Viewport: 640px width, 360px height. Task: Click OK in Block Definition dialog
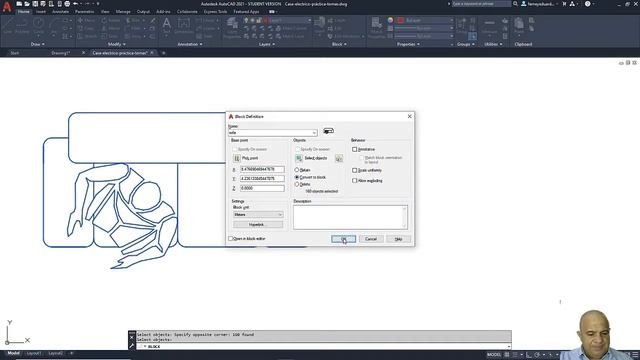point(343,239)
